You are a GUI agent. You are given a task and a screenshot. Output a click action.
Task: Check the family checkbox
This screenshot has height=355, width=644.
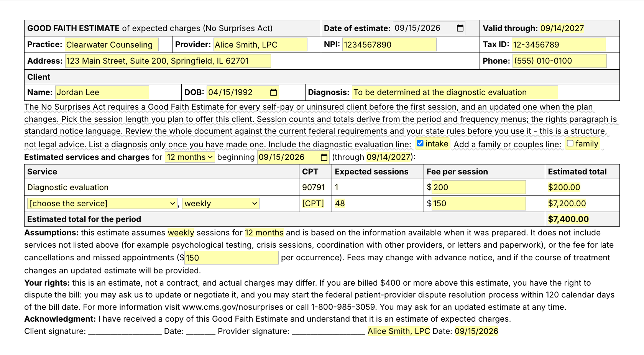click(x=570, y=143)
